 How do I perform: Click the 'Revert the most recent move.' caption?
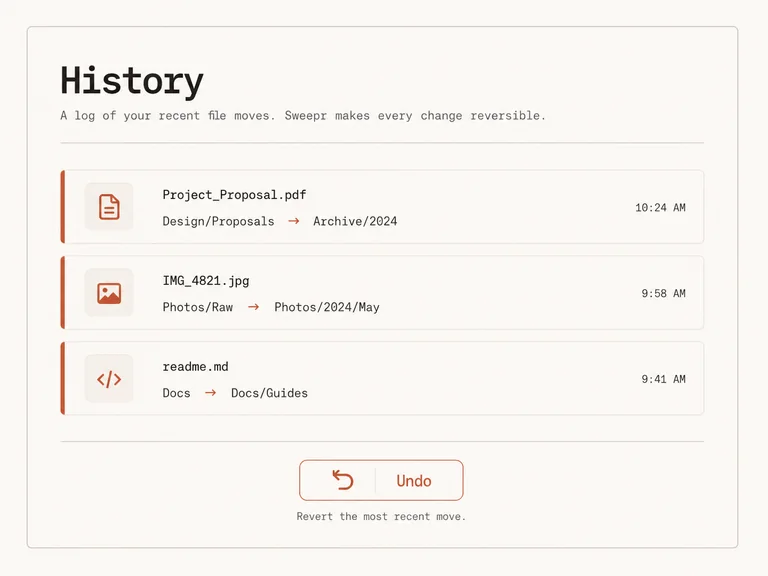click(381, 516)
